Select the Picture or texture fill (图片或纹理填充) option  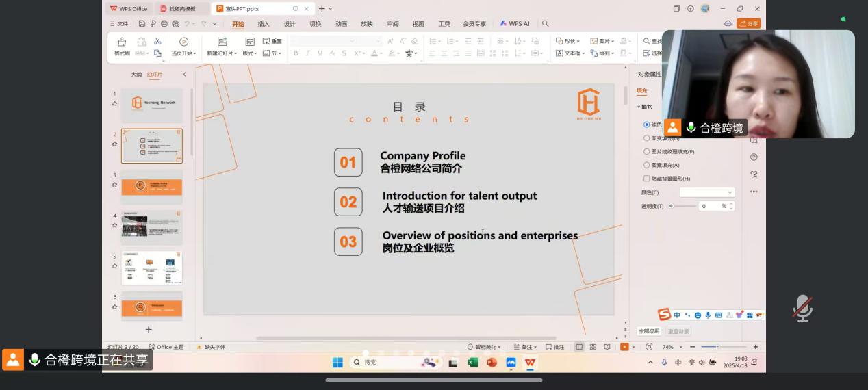[646, 151]
